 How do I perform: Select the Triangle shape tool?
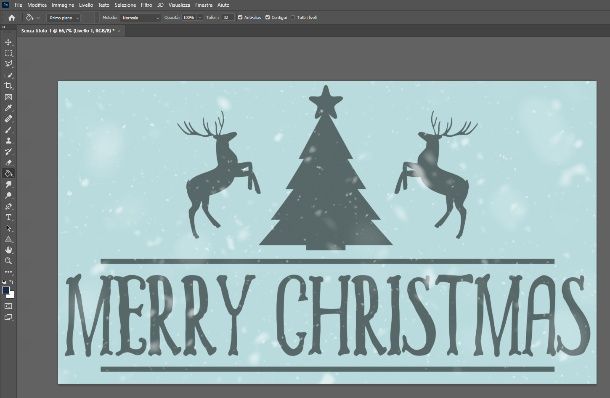click(x=9, y=239)
